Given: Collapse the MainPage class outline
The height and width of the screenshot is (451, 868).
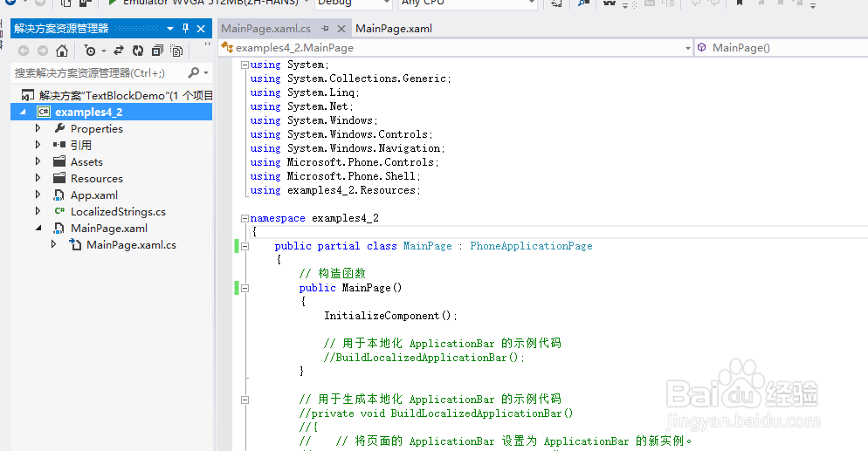Looking at the screenshot, I should (245, 247).
